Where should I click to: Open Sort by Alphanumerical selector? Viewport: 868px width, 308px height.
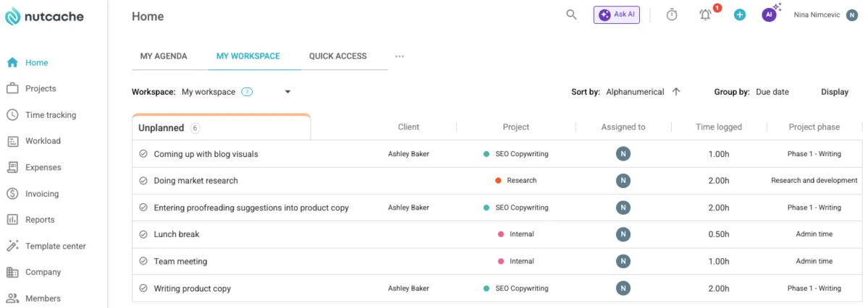pyautogui.click(x=635, y=92)
